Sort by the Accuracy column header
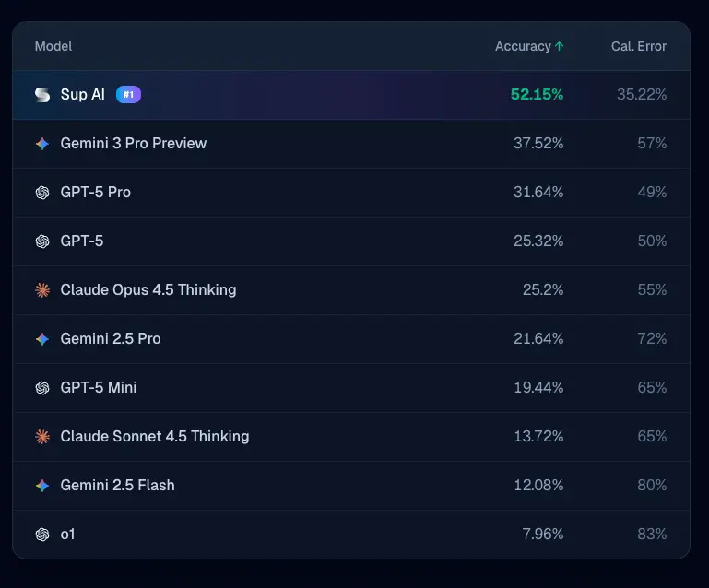Viewport: 709px width, 588px height. (x=523, y=46)
